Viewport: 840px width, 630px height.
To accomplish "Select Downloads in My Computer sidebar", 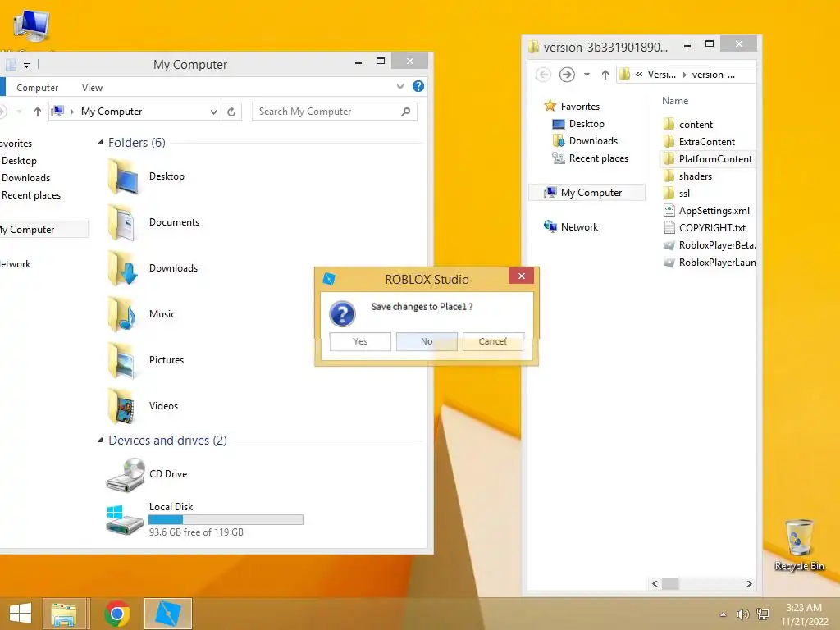I will click(25, 178).
